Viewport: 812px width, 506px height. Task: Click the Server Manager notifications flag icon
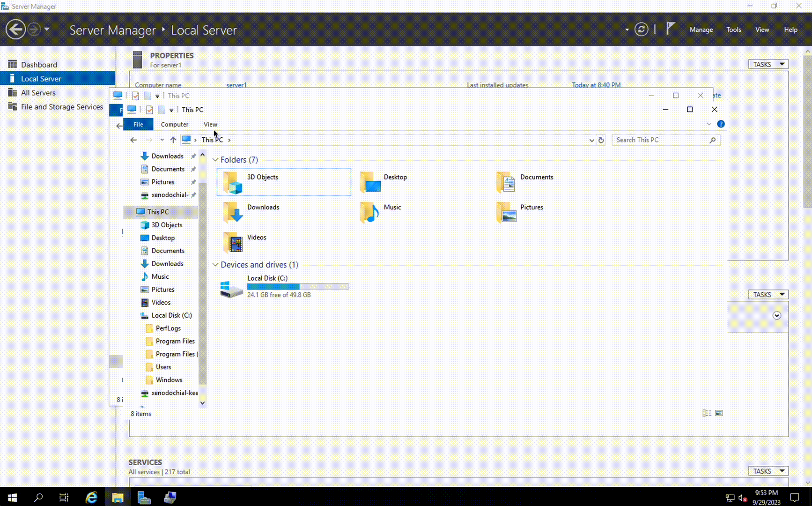671,29
